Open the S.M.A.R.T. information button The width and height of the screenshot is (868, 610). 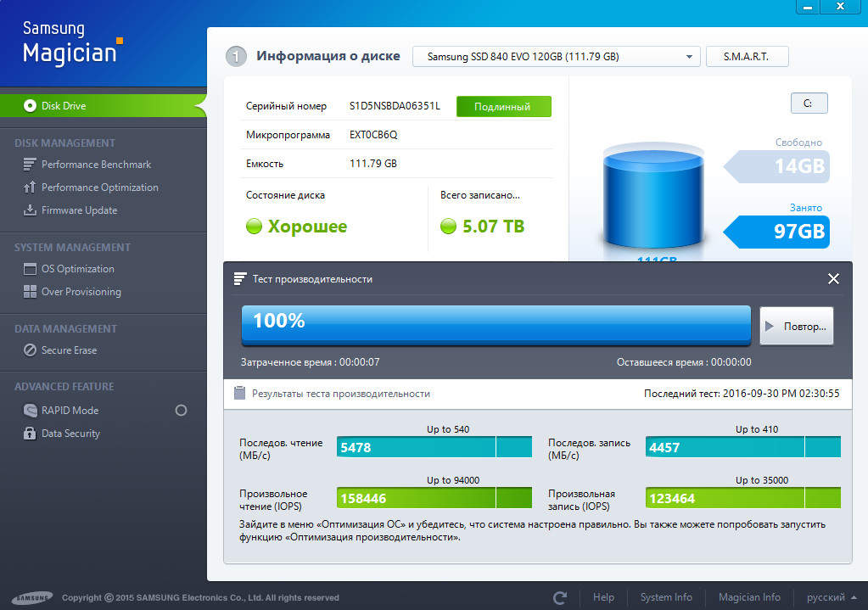[747, 57]
